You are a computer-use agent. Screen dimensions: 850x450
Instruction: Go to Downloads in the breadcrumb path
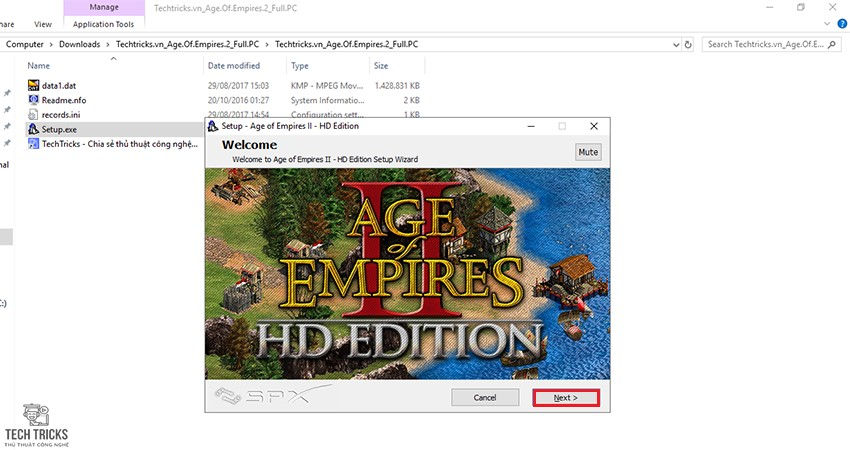pos(79,44)
